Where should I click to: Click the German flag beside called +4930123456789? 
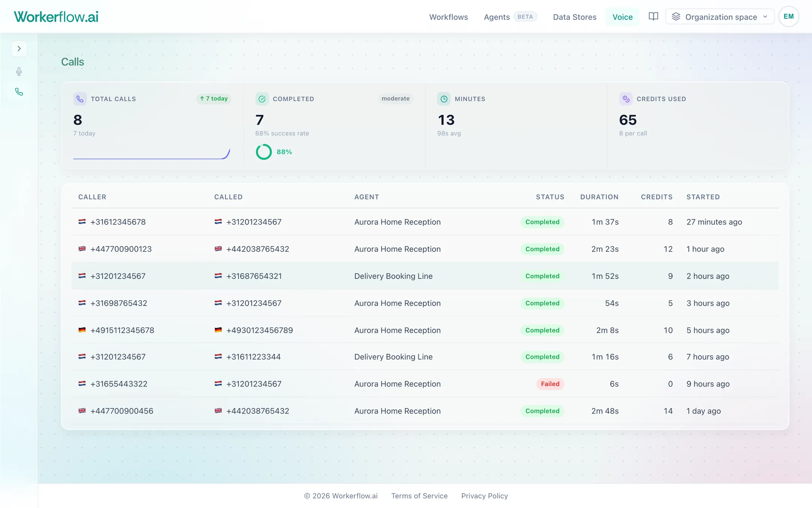coord(218,330)
